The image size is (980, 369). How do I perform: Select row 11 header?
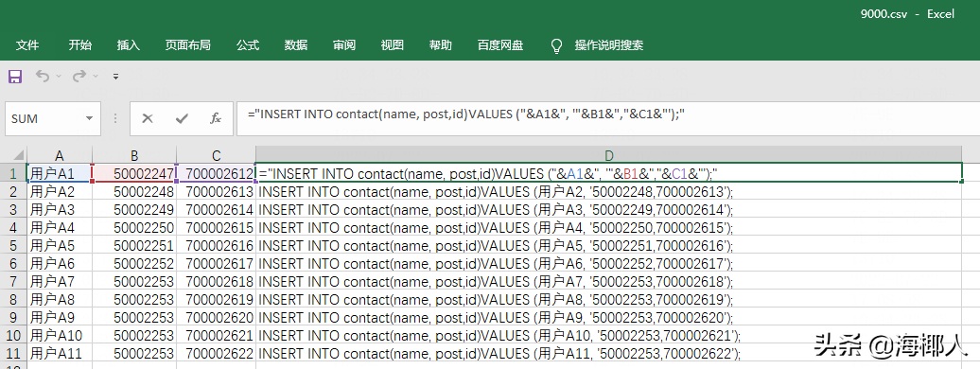pos(13,353)
